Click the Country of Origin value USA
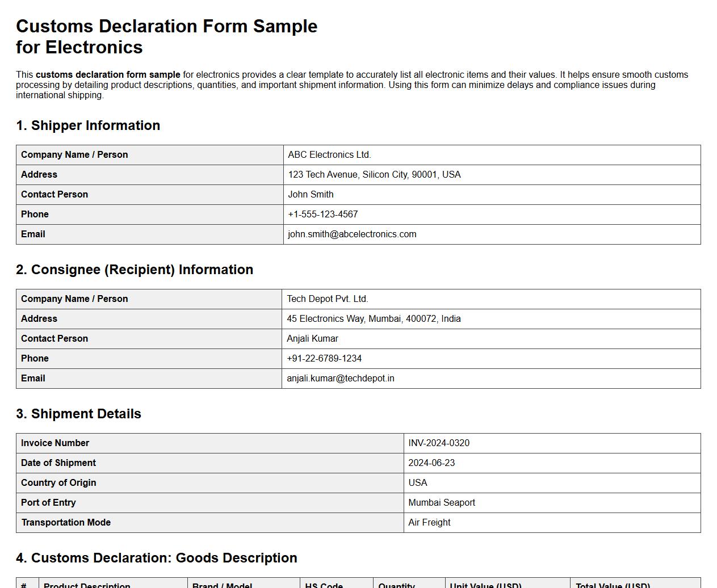This screenshot has width=717, height=588. (418, 482)
